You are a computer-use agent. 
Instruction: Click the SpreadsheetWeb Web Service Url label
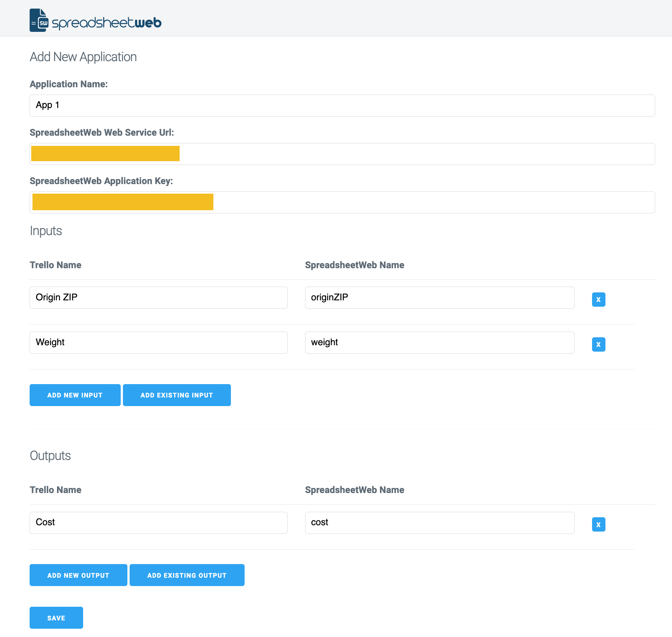point(102,132)
